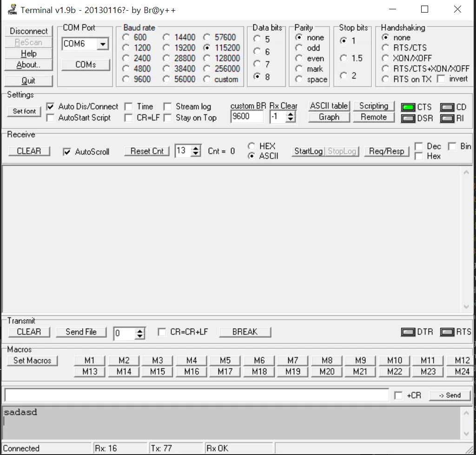
Task: Open Scripting panel
Action: point(374,106)
